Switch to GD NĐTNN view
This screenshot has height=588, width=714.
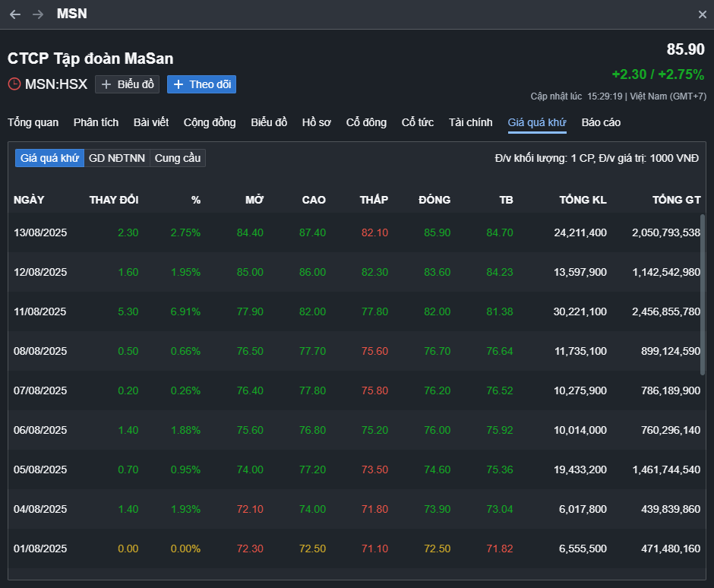[x=117, y=158]
